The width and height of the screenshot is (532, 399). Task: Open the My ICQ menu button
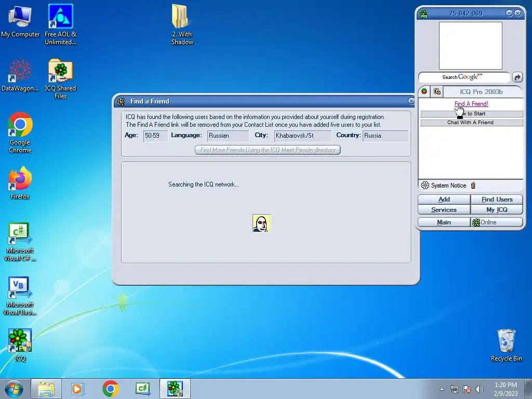(497, 210)
